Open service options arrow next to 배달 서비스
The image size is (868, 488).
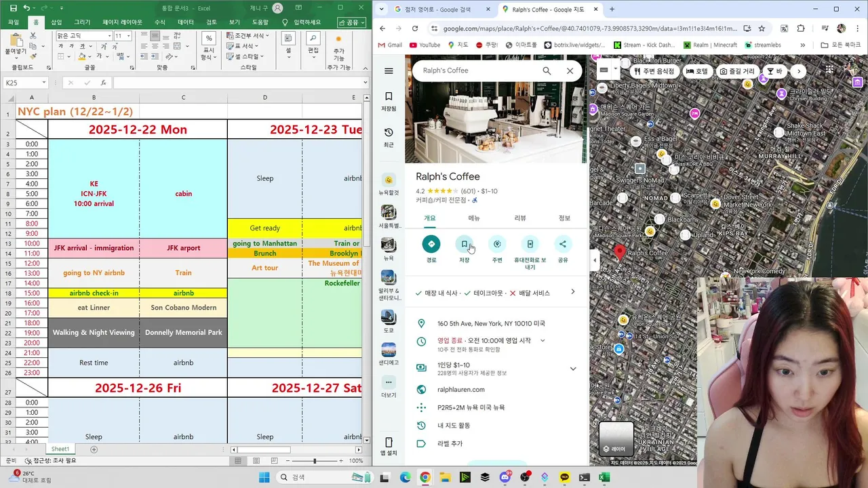[573, 292]
